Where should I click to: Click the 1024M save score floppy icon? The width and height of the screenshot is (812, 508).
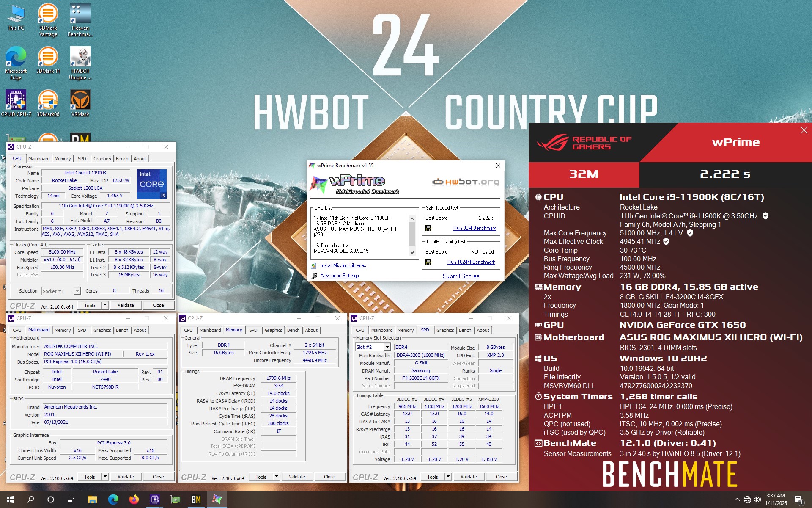(428, 262)
